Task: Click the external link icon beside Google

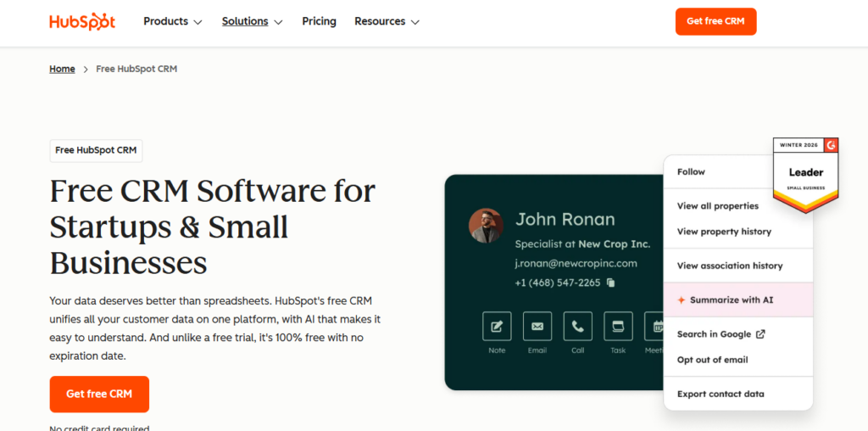Action: coord(760,334)
